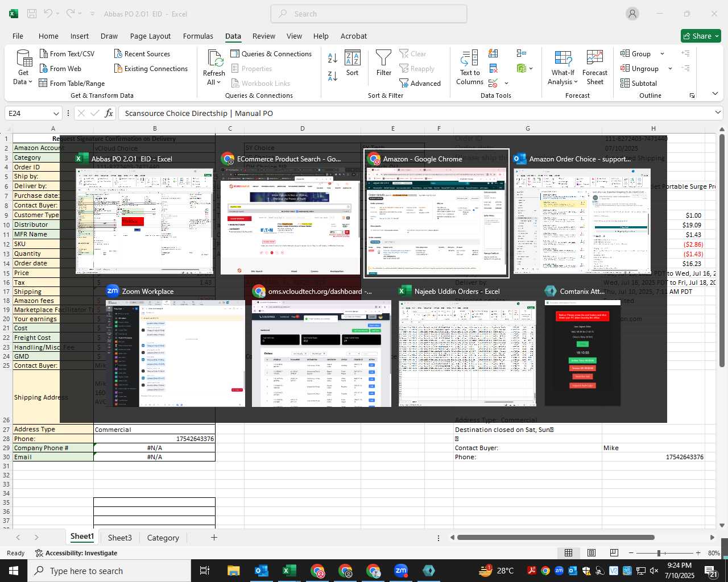728x582 pixels.
Task: Open the Data Validation dropdown arrow
Action: pos(506,83)
